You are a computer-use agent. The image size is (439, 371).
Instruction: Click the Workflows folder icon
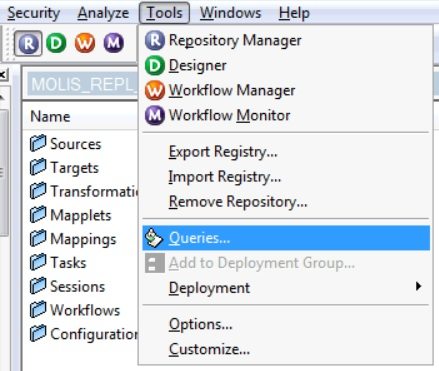[x=38, y=310]
